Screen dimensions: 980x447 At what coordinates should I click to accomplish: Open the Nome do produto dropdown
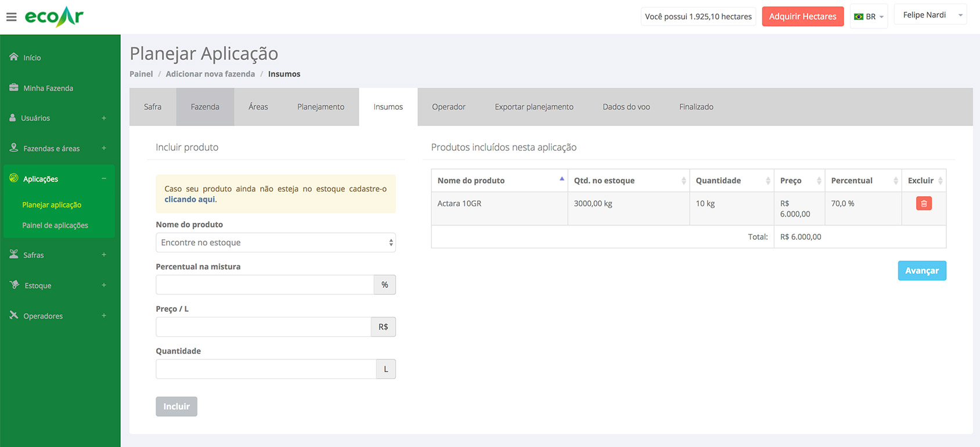275,243
